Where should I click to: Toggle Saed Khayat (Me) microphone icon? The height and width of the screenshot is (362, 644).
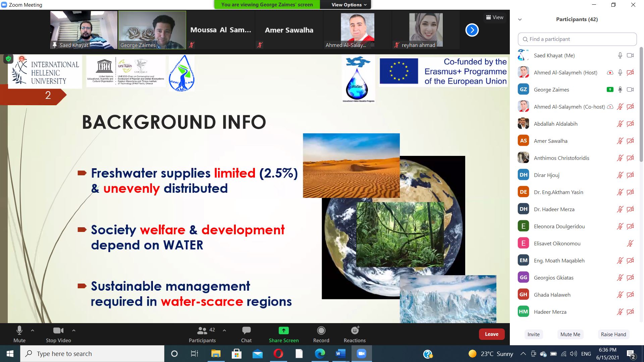pyautogui.click(x=620, y=55)
